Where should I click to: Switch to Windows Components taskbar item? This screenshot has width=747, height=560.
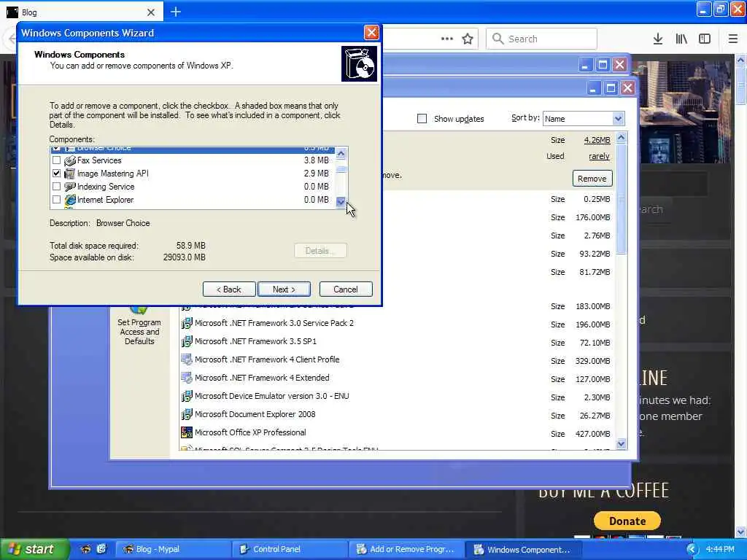(x=522, y=549)
